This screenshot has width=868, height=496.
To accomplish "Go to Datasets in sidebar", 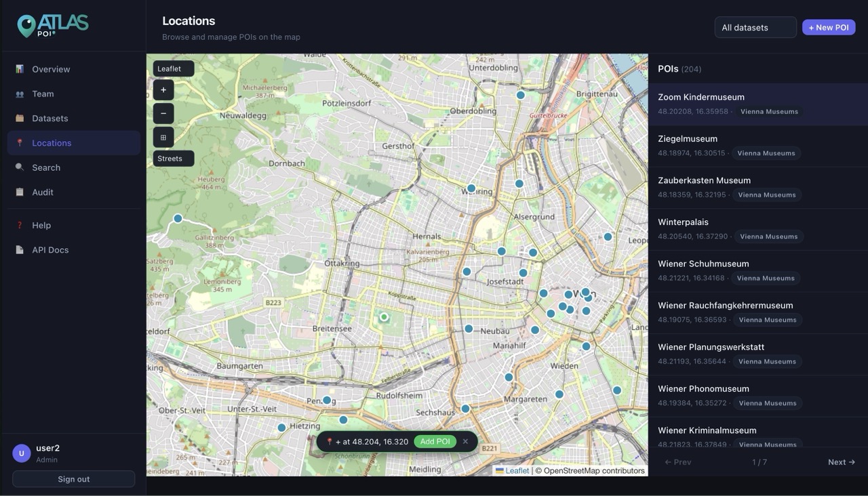I will 74,118.
